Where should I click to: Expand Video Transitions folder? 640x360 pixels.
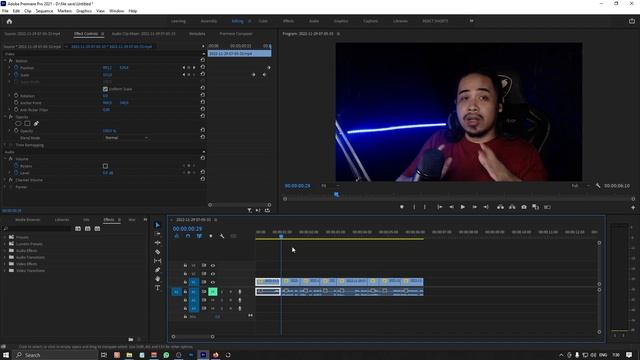[x=5, y=270]
